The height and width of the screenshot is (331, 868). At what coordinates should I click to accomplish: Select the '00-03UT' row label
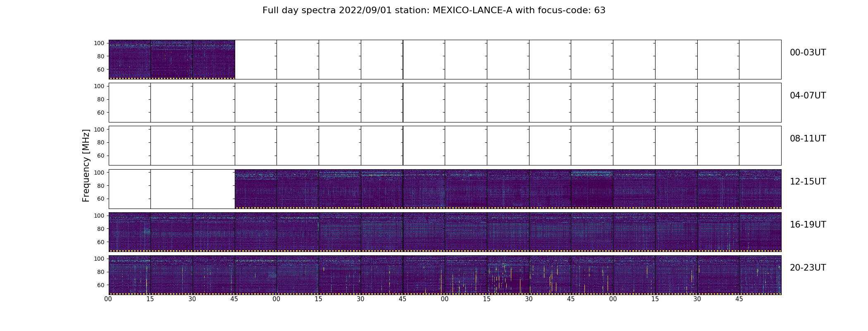[x=808, y=53]
